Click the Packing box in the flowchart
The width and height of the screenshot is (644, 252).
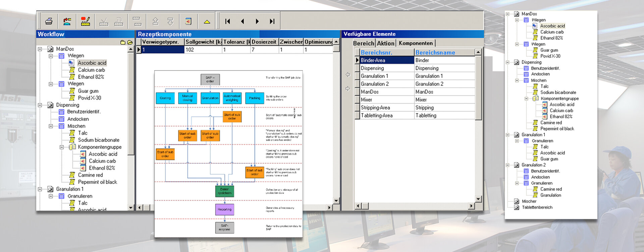click(255, 98)
